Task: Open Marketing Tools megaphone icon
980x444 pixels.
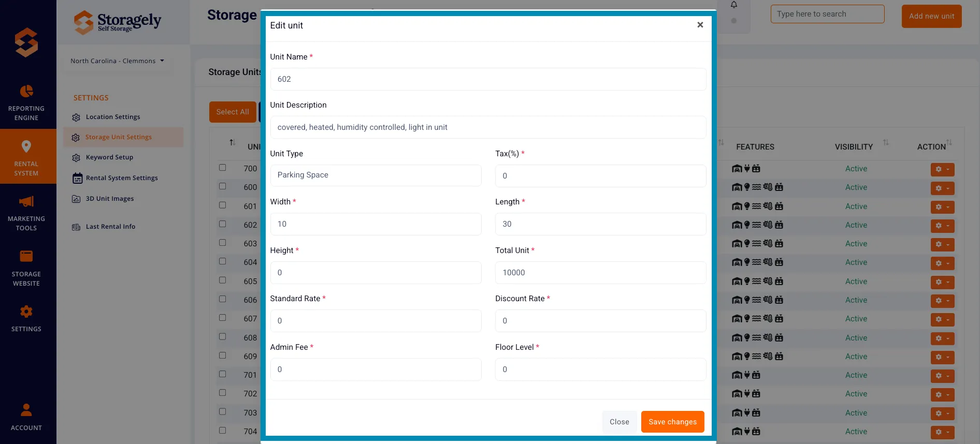Action: (26, 201)
